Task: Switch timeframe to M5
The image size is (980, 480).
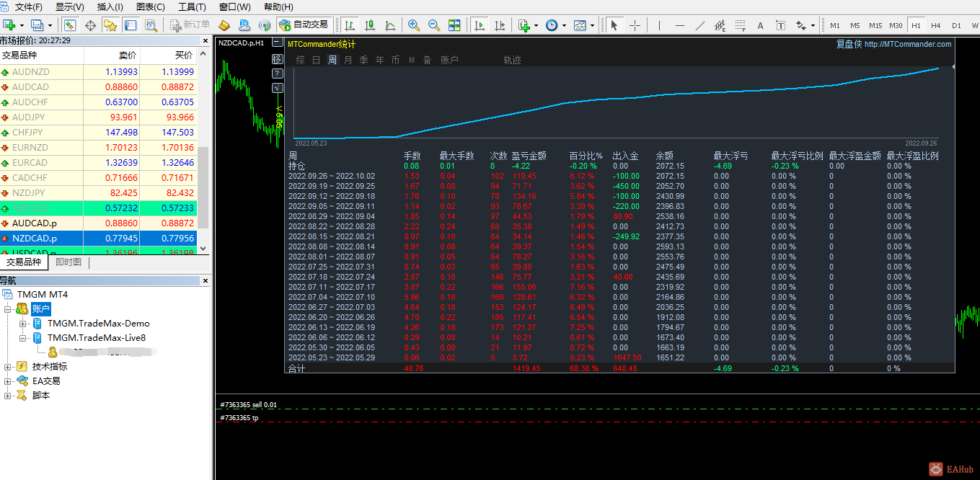Action: coord(855,25)
